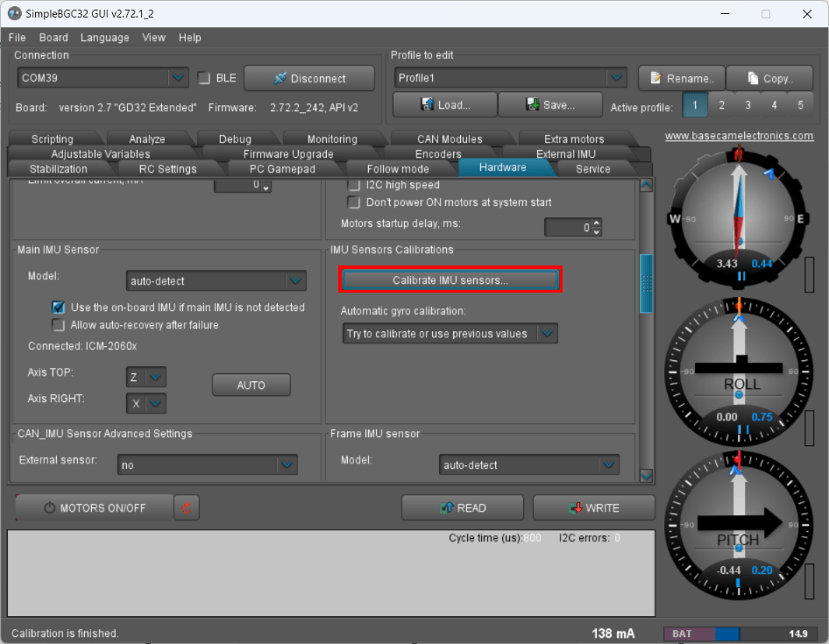
Task: Click the Save profile icon
Action: click(x=535, y=104)
